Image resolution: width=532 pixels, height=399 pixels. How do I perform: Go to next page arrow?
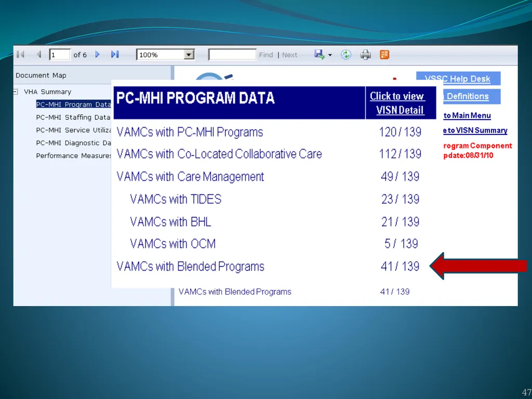click(x=97, y=54)
